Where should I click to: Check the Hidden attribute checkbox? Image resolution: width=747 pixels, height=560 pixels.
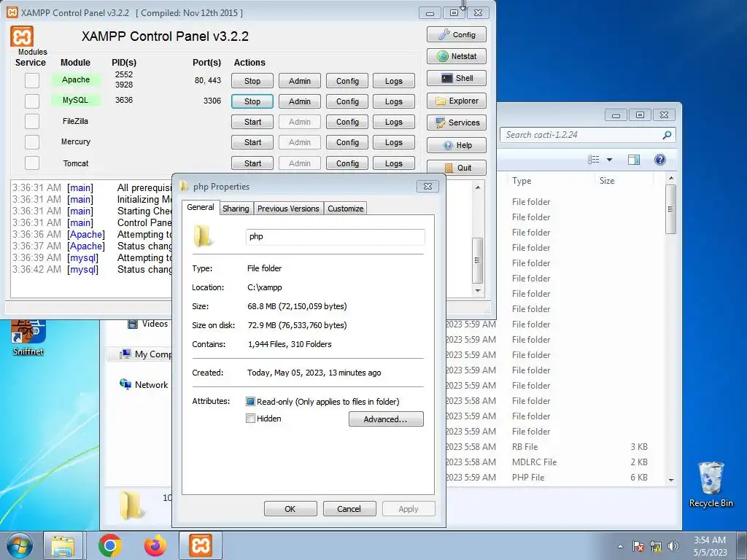pos(250,419)
